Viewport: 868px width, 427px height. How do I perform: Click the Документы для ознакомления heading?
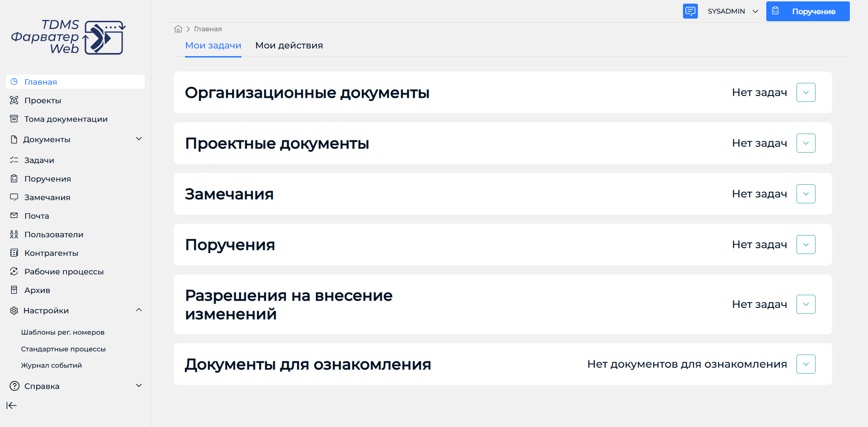pos(308,364)
